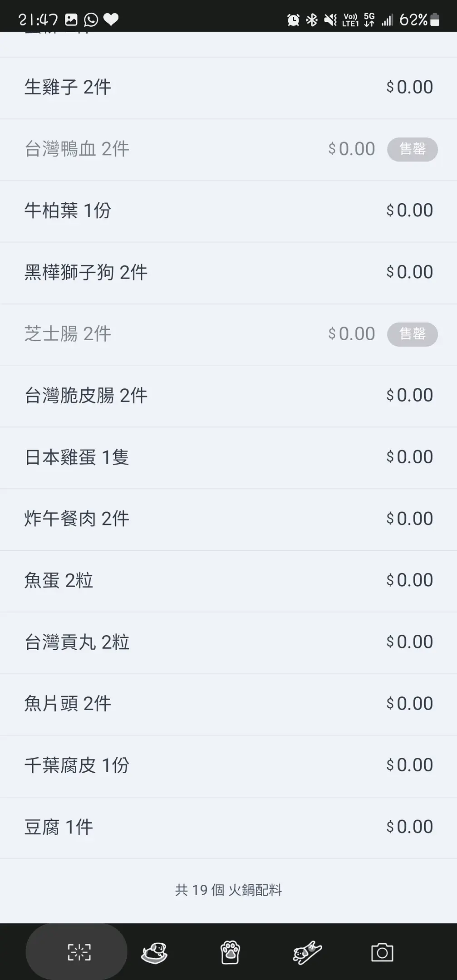Tap the scan focus icon in bottom bar
The width and height of the screenshot is (457, 980).
tap(79, 952)
